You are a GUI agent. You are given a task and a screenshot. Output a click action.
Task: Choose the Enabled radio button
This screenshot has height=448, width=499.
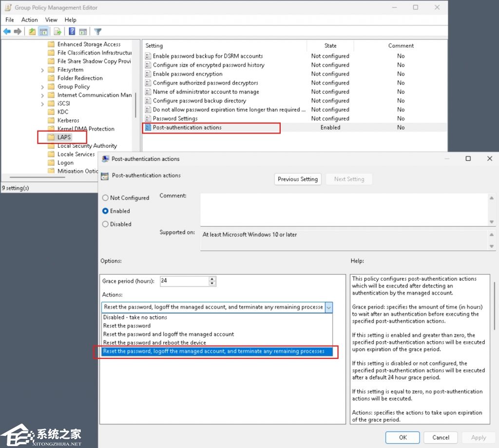(105, 211)
